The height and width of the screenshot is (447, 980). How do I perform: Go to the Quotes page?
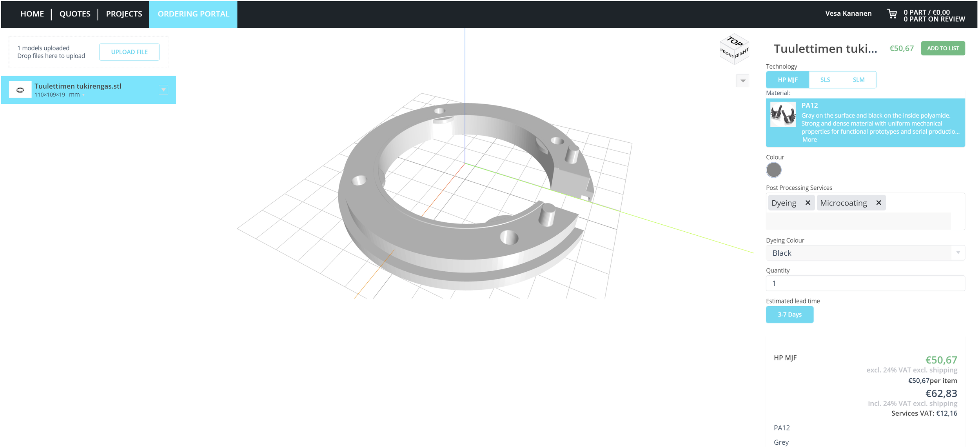(75, 14)
